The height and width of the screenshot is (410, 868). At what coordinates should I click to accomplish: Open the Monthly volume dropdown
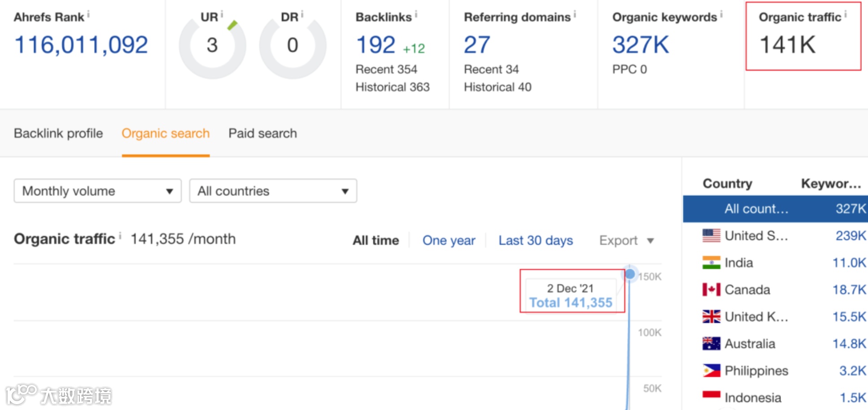tap(98, 191)
